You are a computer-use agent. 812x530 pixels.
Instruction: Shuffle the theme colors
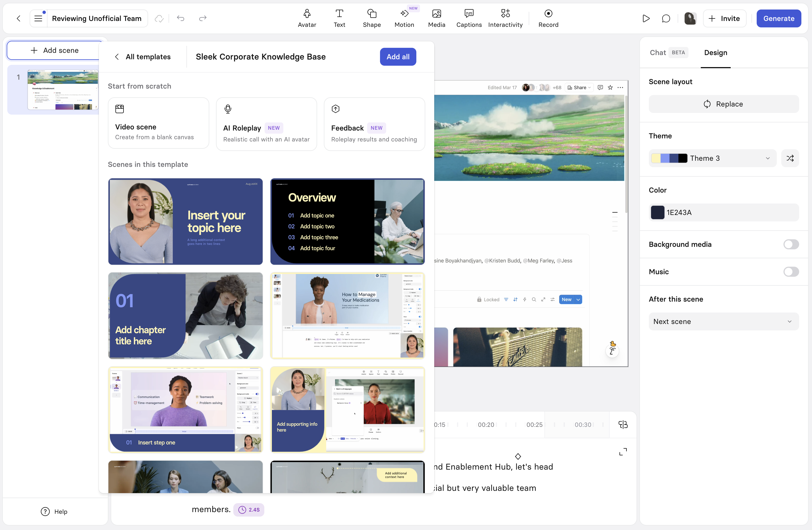790,158
